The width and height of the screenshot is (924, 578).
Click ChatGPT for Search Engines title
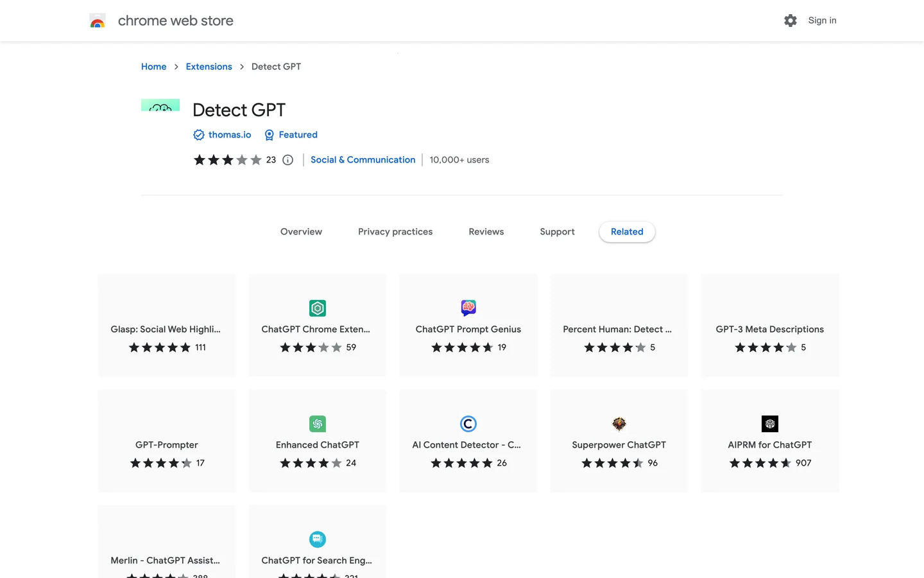[317, 561]
